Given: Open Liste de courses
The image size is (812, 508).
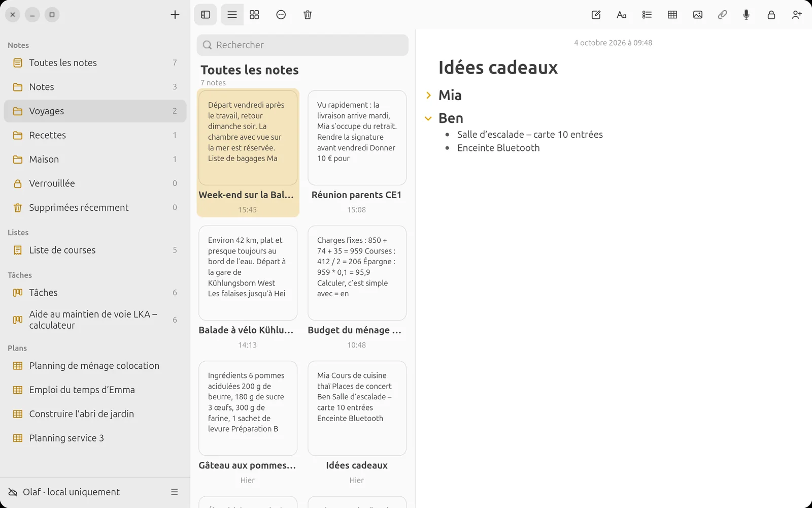Looking at the screenshot, I should (95, 250).
